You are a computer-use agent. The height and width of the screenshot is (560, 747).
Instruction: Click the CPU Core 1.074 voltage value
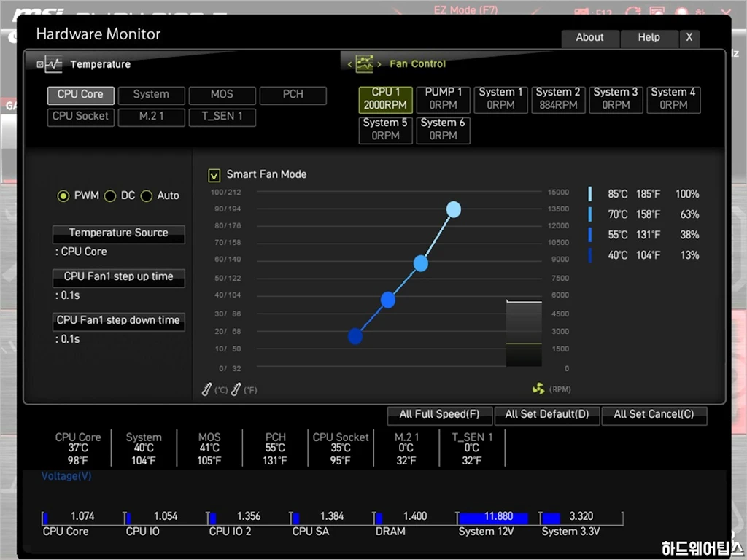coord(82,517)
